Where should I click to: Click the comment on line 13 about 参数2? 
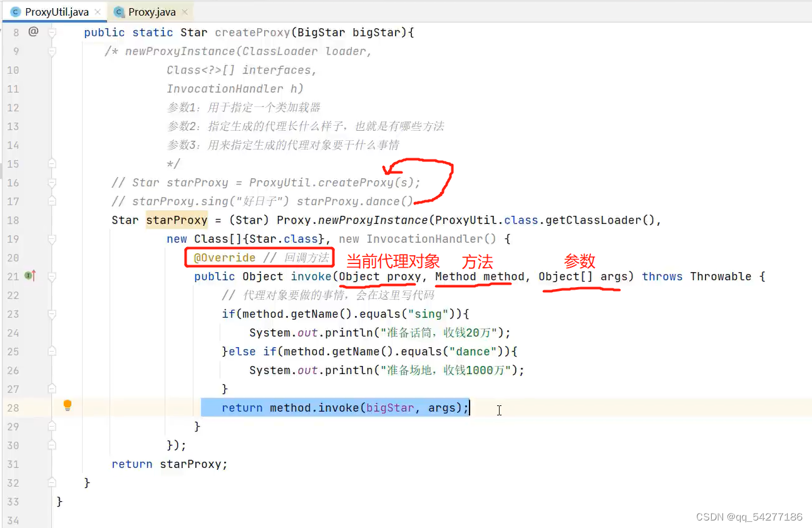306,126
